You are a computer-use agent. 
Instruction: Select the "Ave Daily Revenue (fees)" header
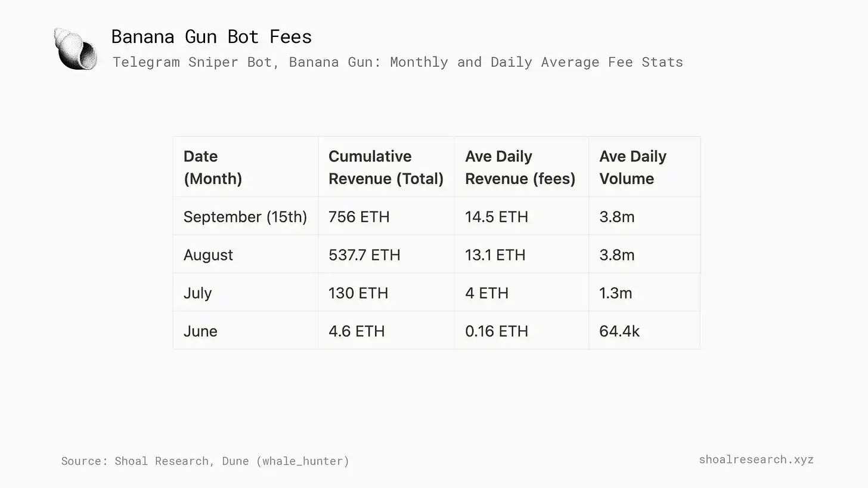pyautogui.click(x=520, y=167)
